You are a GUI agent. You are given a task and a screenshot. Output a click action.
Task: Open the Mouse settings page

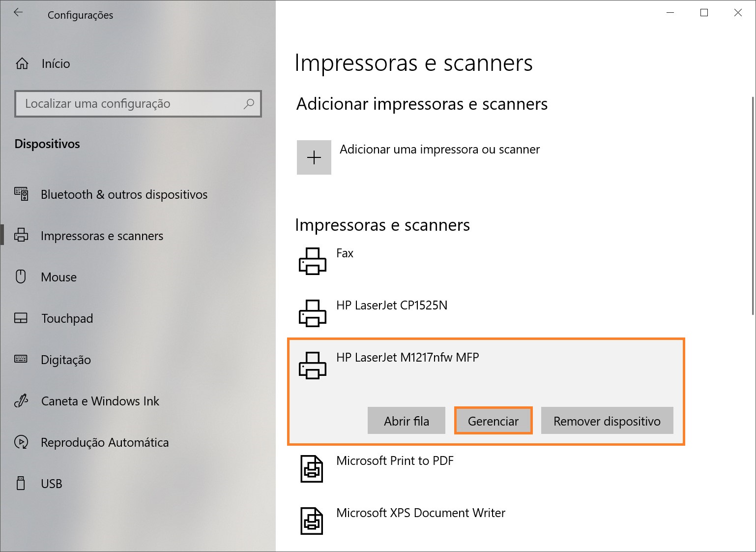pos(58,277)
